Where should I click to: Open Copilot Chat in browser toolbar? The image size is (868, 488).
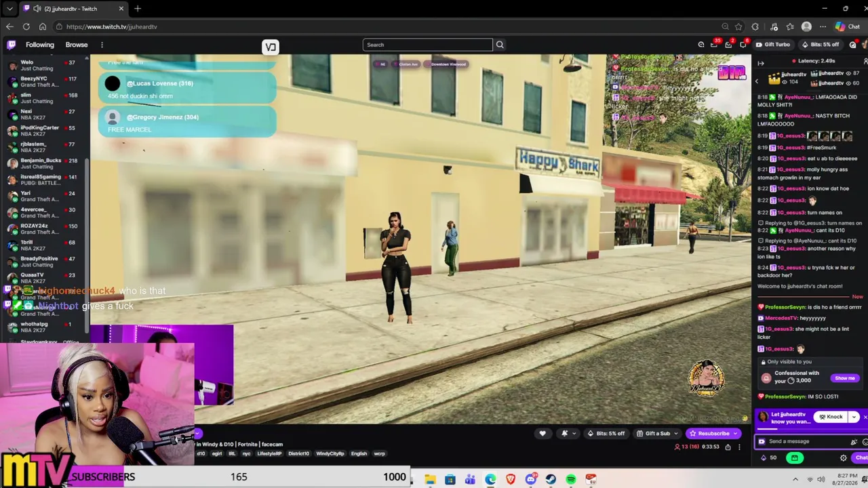848,26
